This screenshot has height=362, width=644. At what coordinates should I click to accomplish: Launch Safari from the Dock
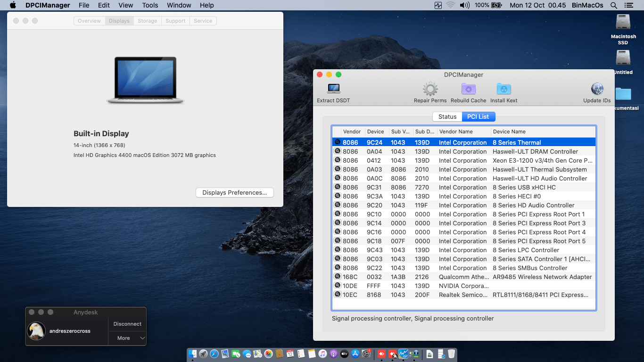point(214,354)
